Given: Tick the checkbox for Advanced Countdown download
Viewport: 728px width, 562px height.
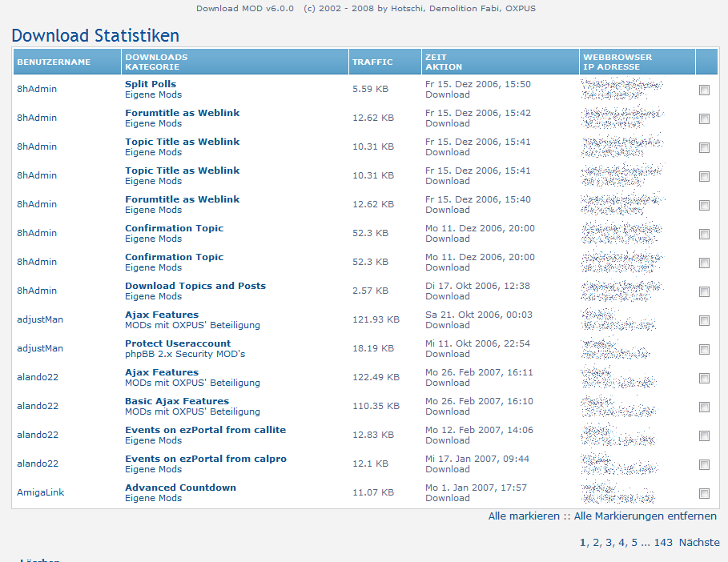Looking at the screenshot, I should pyautogui.click(x=704, y=494).
